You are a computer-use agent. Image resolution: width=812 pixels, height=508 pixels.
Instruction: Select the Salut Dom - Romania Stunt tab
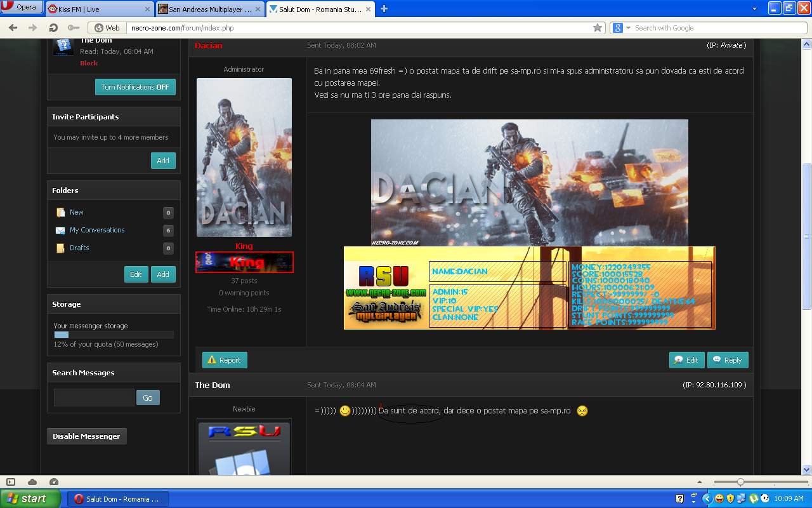(320, 9)
